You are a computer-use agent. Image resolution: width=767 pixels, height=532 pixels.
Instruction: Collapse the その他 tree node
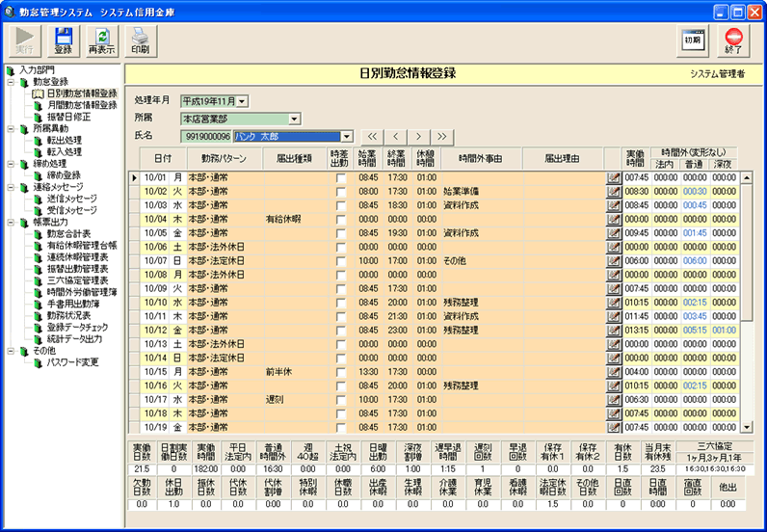(11, 351)
